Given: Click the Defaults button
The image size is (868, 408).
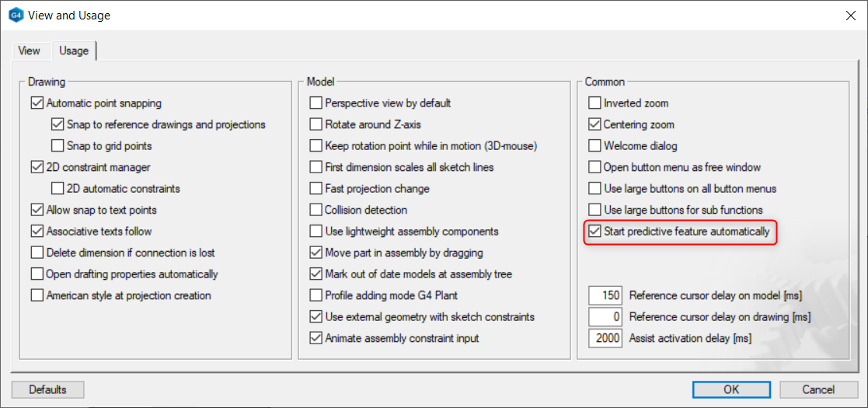Looking at the screenshot, I should click(47, 389).
